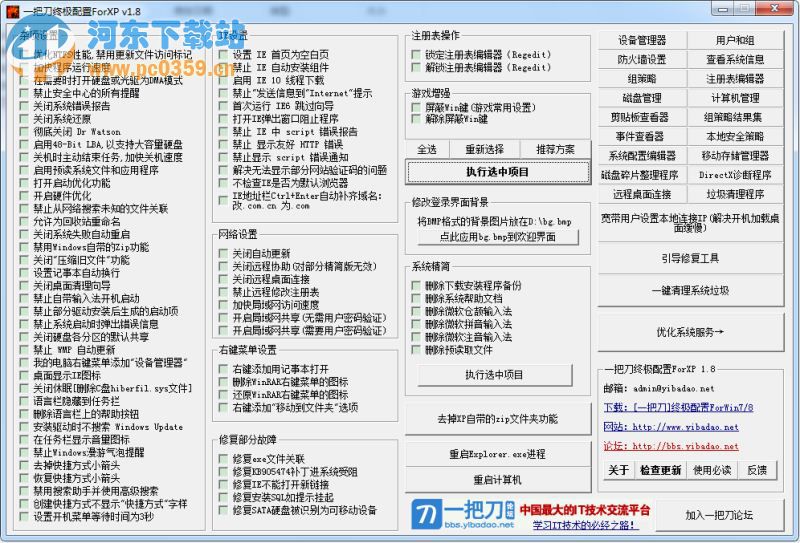800x543 pixels.
Task: Open 查看系统信息
Action: 735,60
